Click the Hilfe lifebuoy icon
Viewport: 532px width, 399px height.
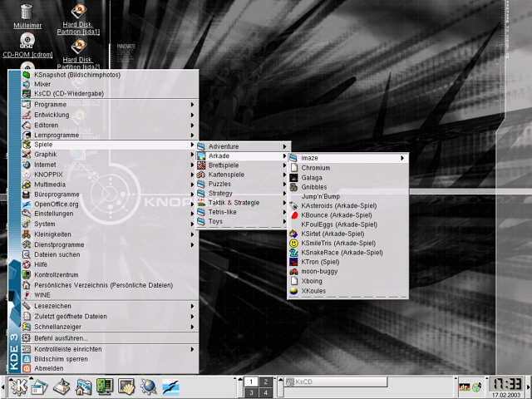click(x=27, y=264)
